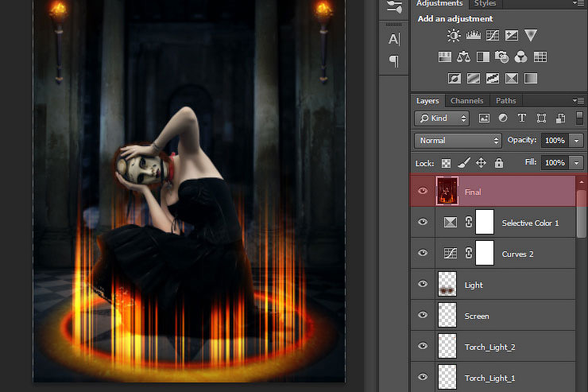Click the Curves 2 layer mask thumbnail
Viewport: 588px width, 392px height.
pos(485,254)
